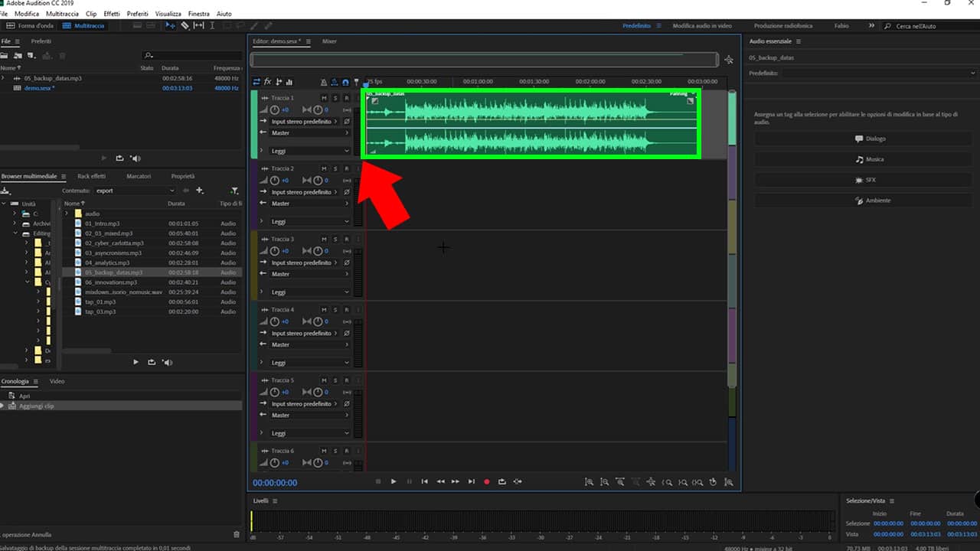Open the Leggi automation dropdown on Traccia 1
This screenshot has width=980, height=551.
(x=310, y=151)
